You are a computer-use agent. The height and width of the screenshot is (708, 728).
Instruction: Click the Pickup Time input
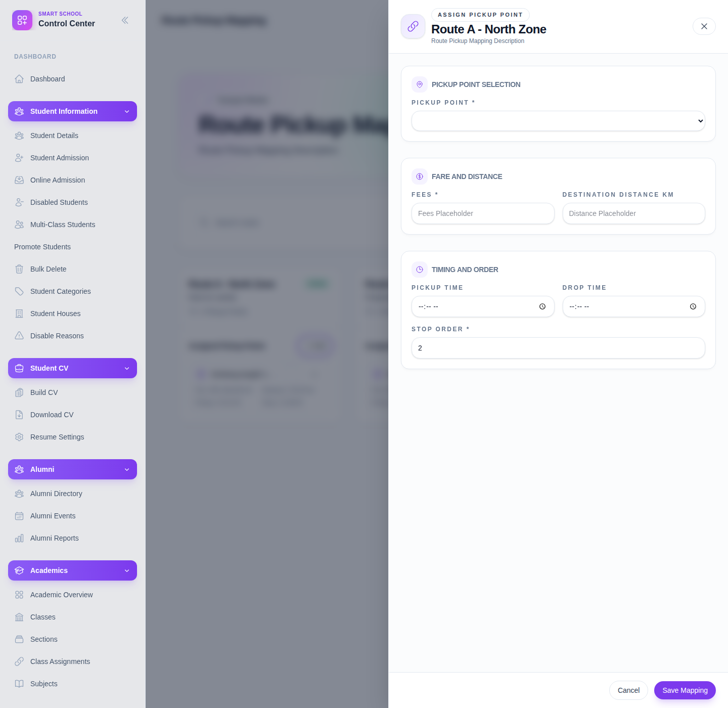[x=483, y=306]
